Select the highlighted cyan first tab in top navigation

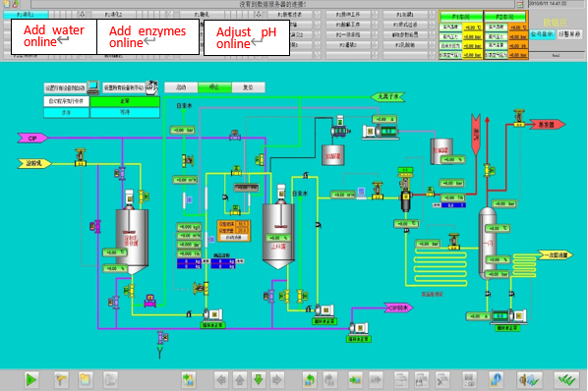pos(26,14)
